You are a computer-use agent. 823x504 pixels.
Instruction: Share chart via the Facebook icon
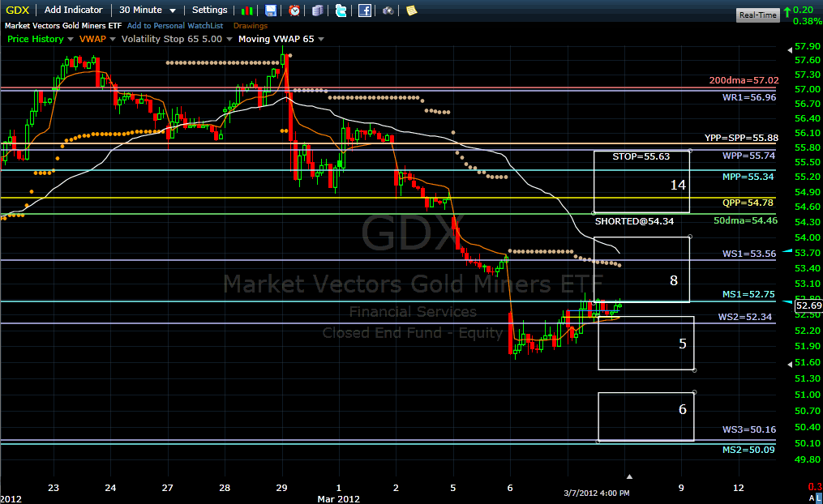tap(365, 11)
